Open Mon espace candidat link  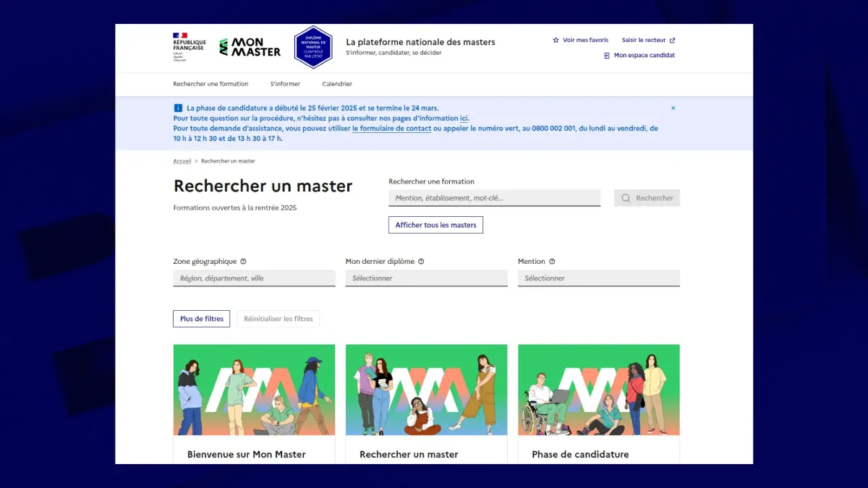click(643, 56)
